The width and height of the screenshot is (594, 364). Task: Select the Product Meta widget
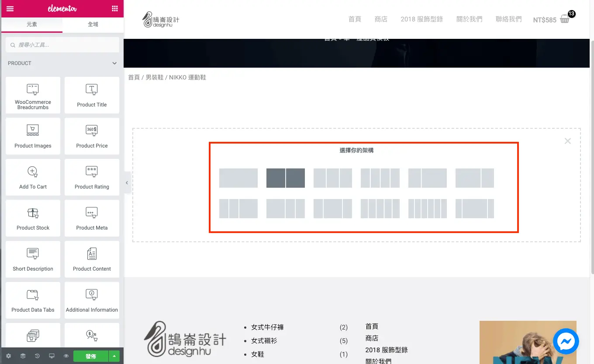pos(92,218)
